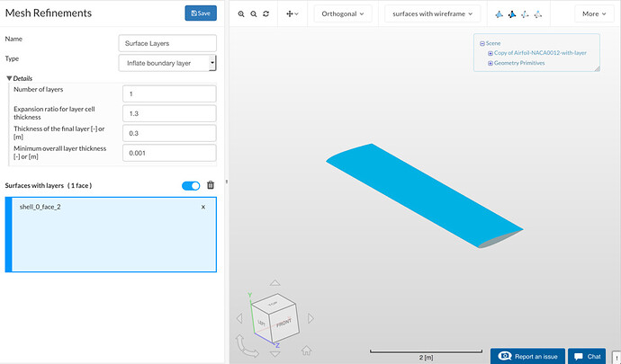
Task: Click Copy of Airfoil-NACA0012-with-layer label
Action: click(540, 53)
